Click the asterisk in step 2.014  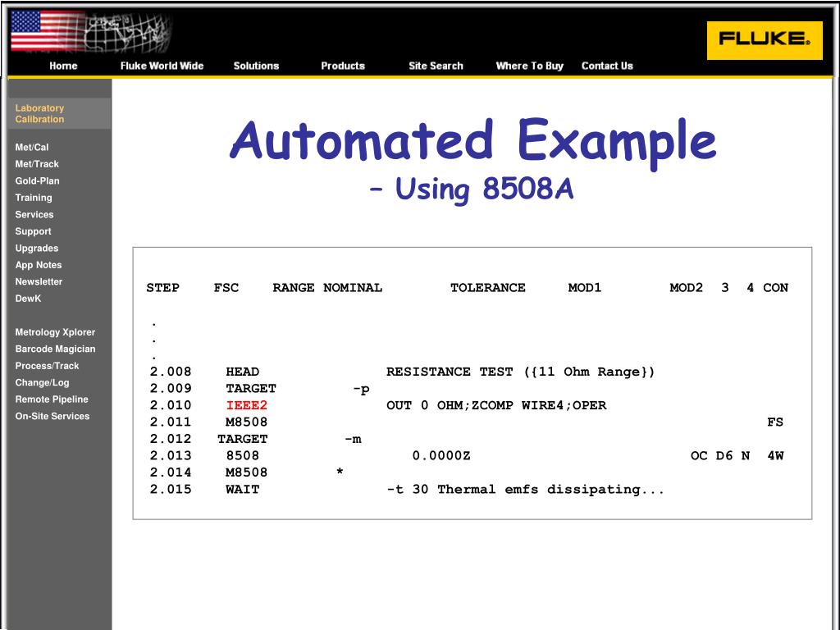coord(340,472)
